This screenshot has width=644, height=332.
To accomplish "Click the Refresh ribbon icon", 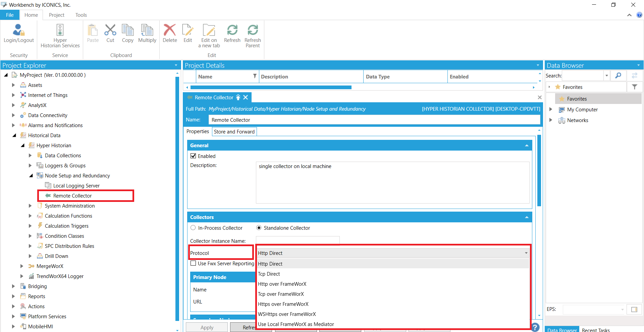I will [232, 30].
